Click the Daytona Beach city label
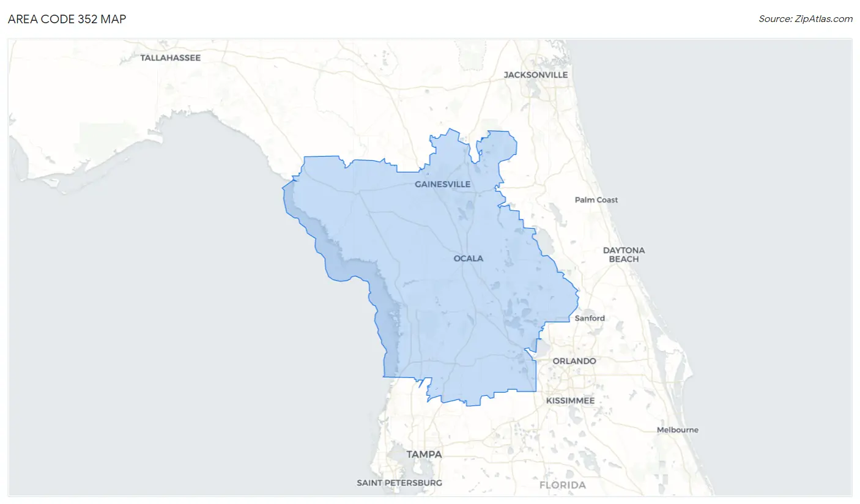This screenshot has height=504, width=860. pos(623,254)
